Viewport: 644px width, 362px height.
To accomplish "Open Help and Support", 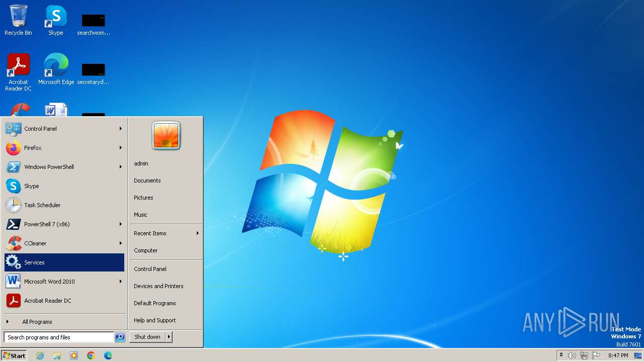I will [166, 320].
